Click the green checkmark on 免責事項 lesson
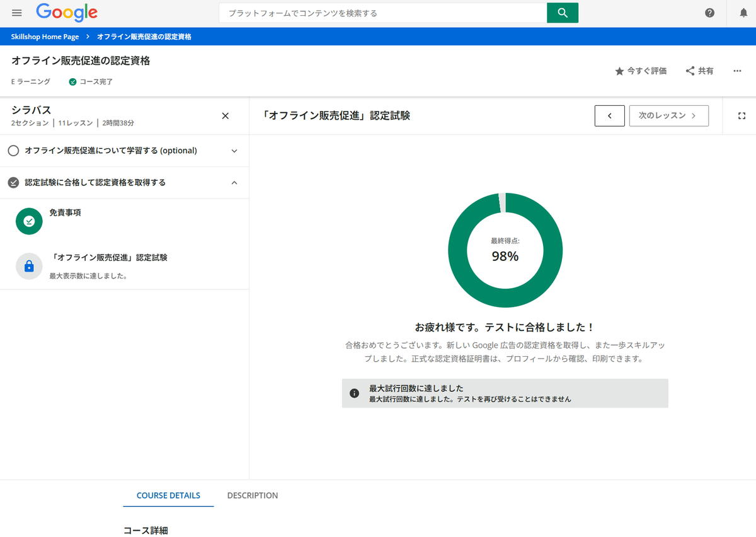The image size is (756, 537). [29, 221]
